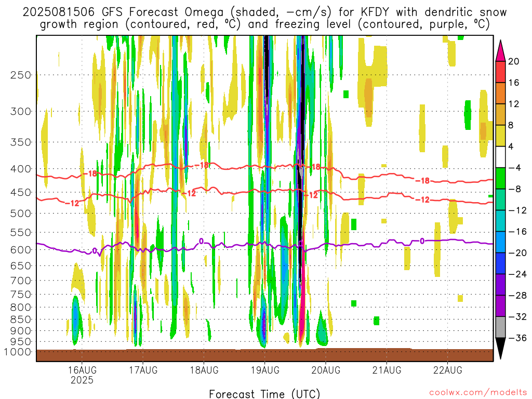The image size is (532, 399).
Task: Click the red colorbar swatch between 16 and 20
Action: [x=500, y=72]
